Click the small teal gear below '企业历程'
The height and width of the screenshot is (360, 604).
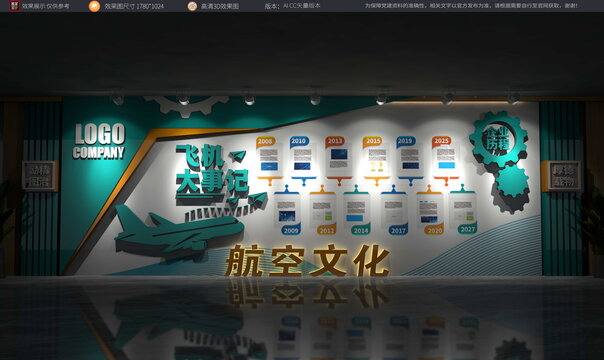512,181
